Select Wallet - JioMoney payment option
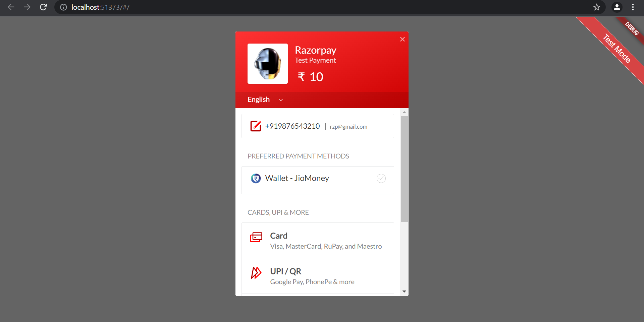Viewport: 644px width, 322px height. 318,180
